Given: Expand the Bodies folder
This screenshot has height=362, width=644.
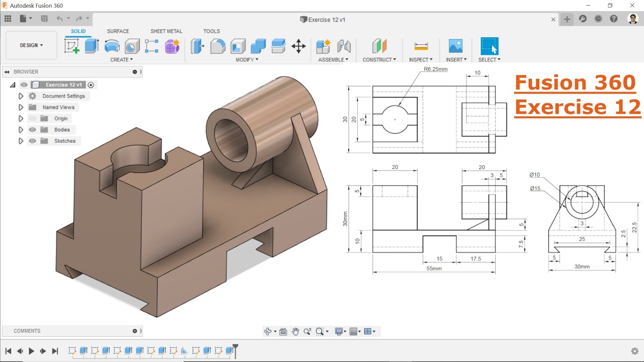Looking at the screenshot, I should point(21,130).
